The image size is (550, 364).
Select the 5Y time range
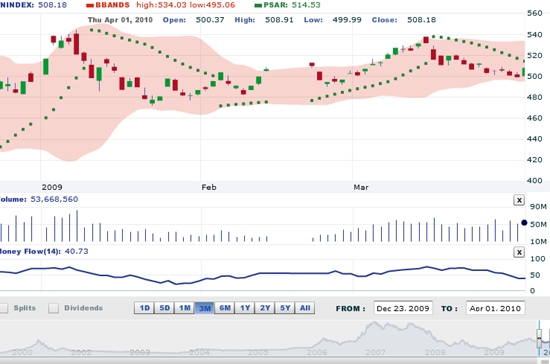[285, 308]
